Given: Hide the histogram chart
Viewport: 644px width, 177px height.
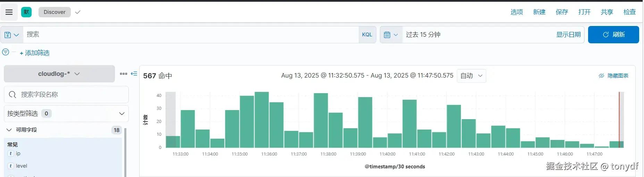Looking at the screenshot, I should (613, 76).
